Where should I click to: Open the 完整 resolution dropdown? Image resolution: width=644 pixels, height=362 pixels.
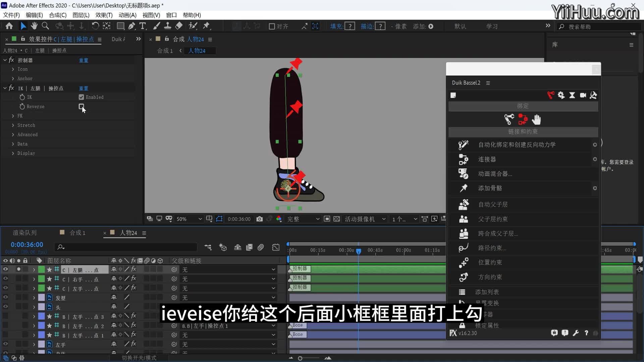pyautogui.click(x=303, y=219)
